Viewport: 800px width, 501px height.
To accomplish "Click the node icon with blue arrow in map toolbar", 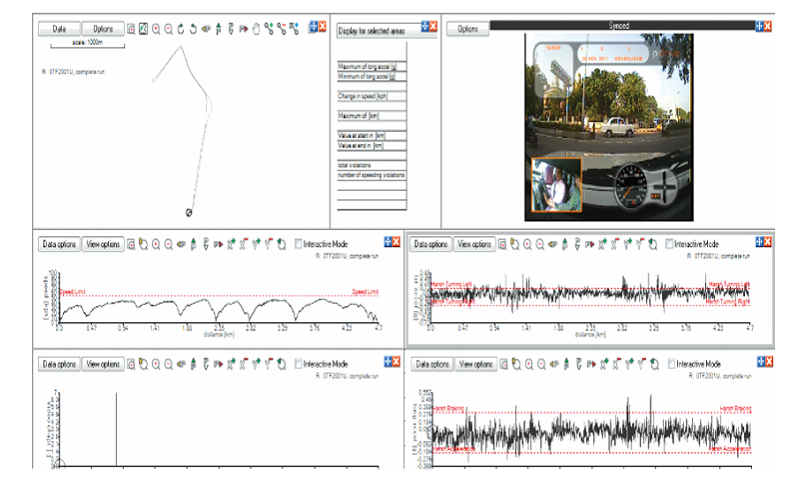I will [294, 29].
